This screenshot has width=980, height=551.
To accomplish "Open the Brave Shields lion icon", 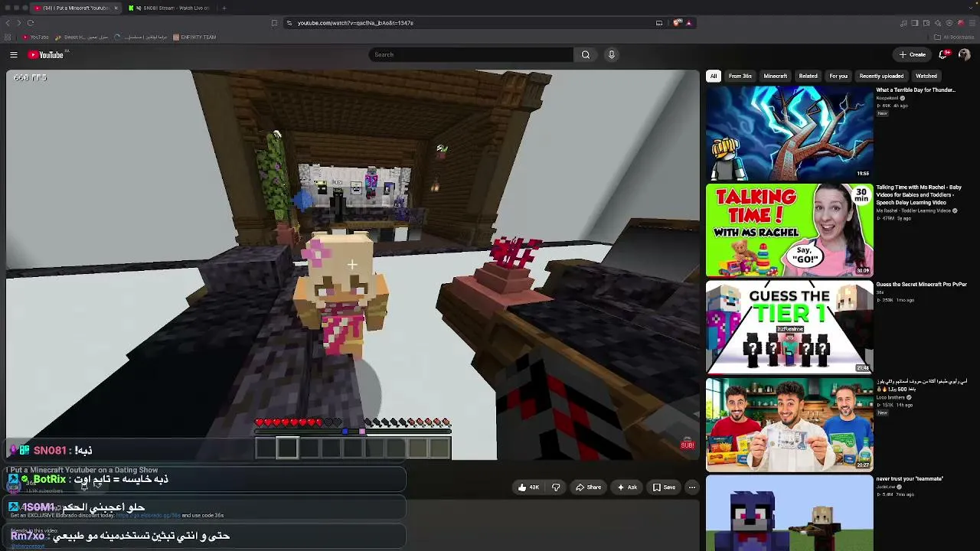I will pyautogui.click(x=677, y=23).
